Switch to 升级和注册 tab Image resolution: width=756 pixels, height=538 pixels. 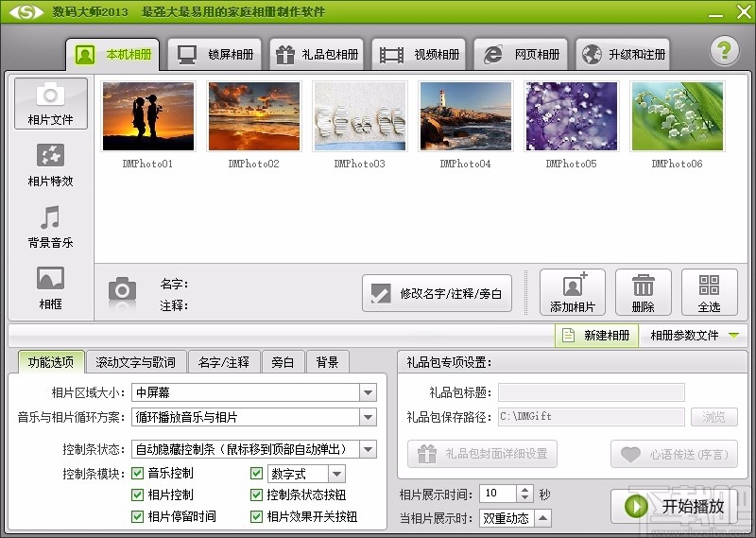click(623, 55)
